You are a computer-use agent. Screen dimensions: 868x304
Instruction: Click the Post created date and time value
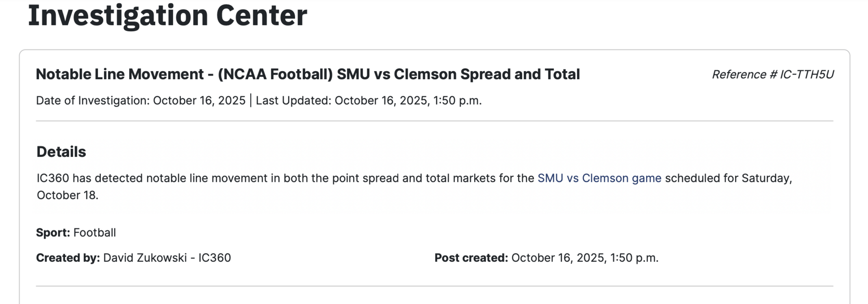(x=585, y=258)
